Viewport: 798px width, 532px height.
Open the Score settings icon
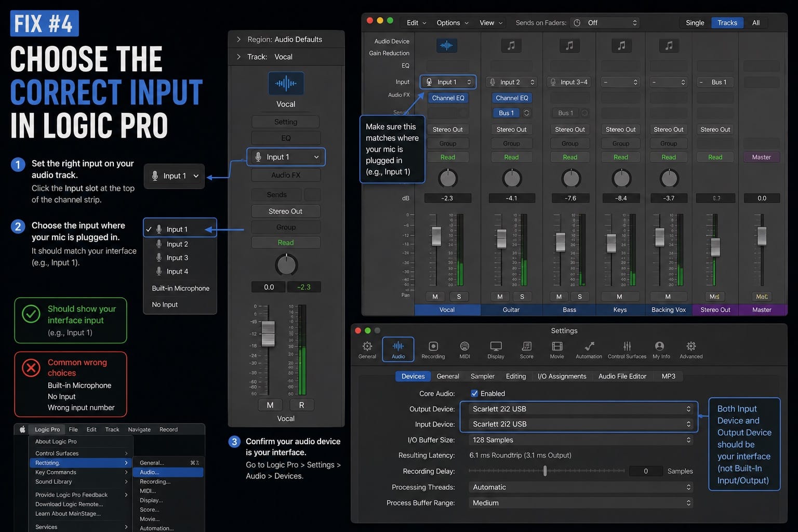click(526, 350)
